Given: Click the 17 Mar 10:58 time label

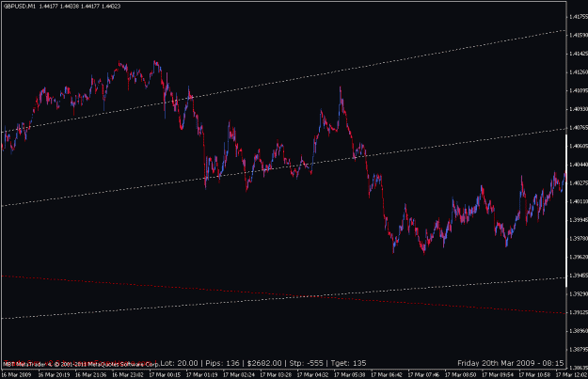Looking at the screenshot, I should [x=535, y=375].
